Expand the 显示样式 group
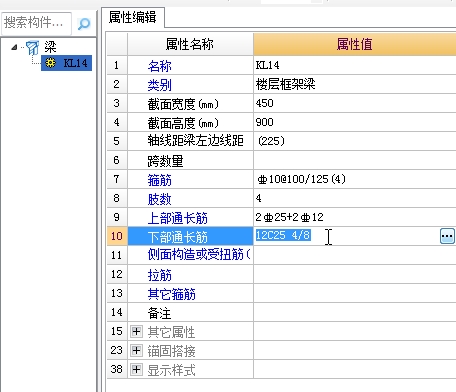Image resolution: width=456 pixels, height=392 pixels. (x=136, y=370)
